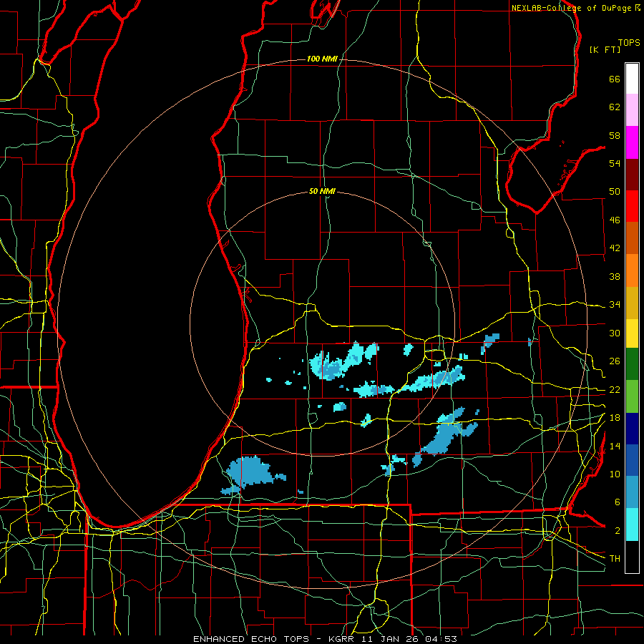644x644 pixels.
Task: Click the legend value 34
Action: (x=615, y=305)
